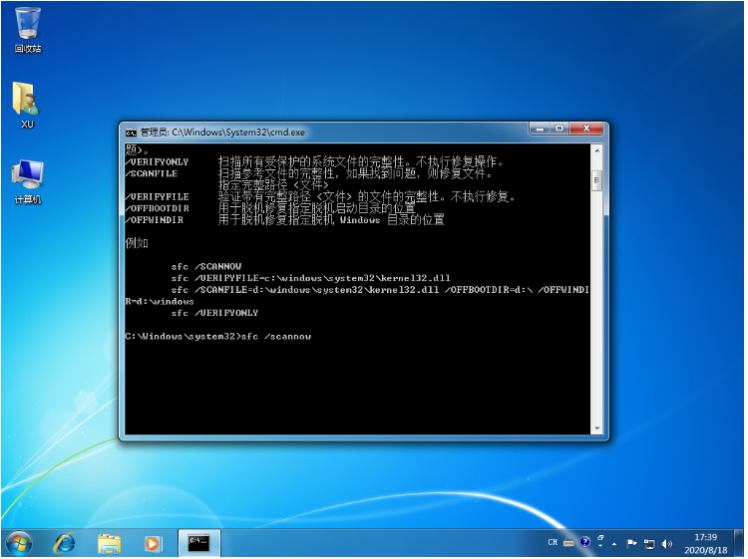This screenshot has height=559, width=748.
Task: Click the cmd.exe taskbar button
Action: pyautogui.click(x=199, y=543)
